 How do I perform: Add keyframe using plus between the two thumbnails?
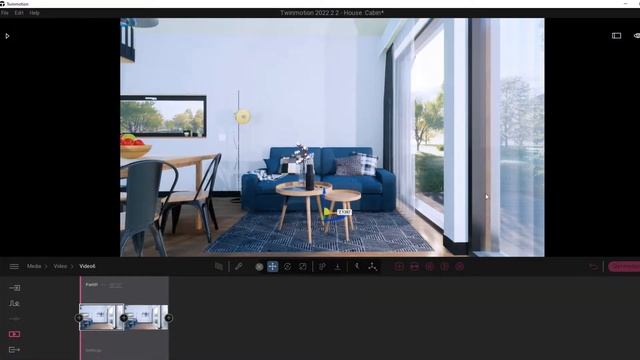124,318
